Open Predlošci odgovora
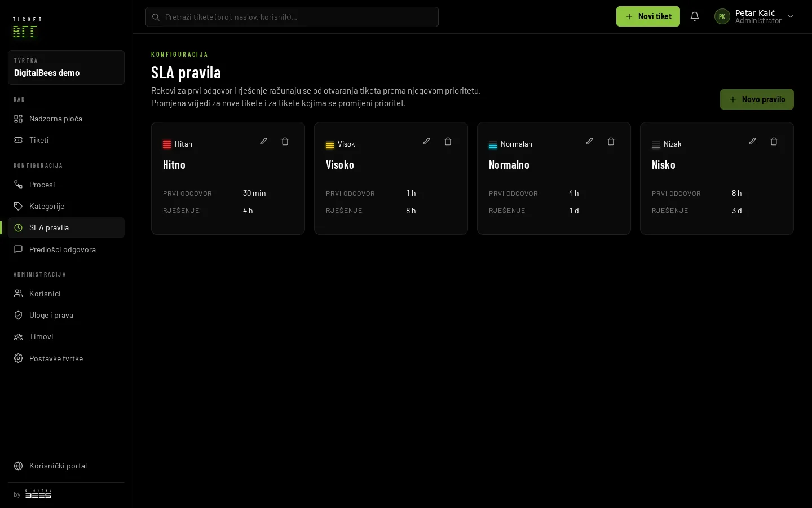812x508 pixels. coord(66,249)
